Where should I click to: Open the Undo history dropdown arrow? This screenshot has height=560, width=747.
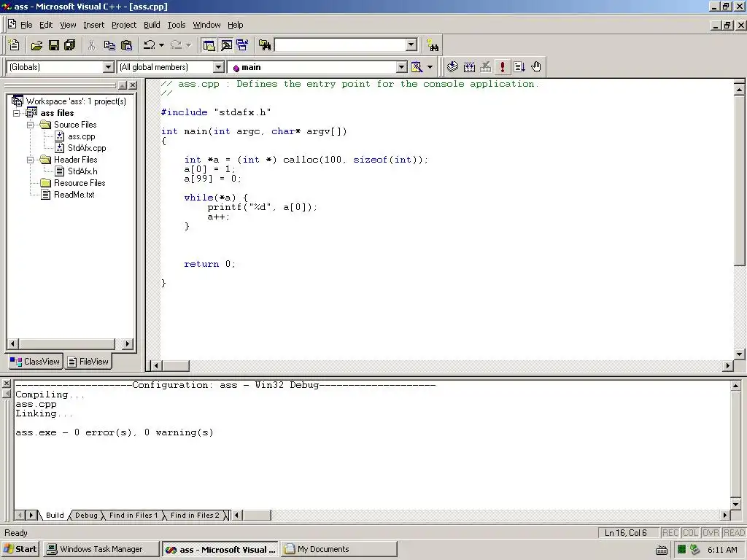(161, 45)
